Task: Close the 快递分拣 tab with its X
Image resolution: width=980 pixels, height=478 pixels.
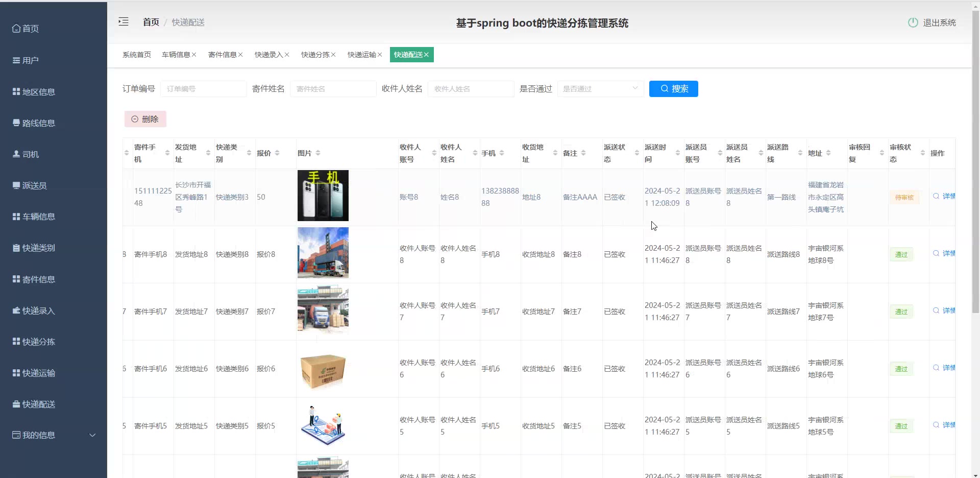Action: (x=333, y=55)
